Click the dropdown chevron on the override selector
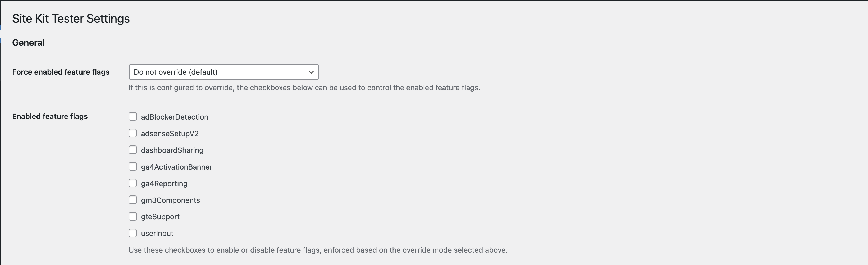 click(310, 72)
